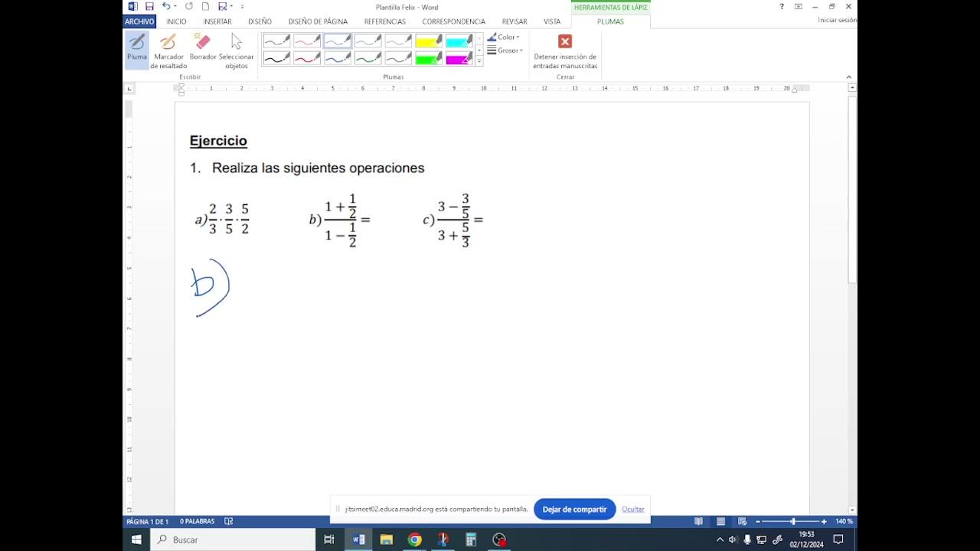Undo the last action
This screenshot has width=980, height=551.
pos(166,7)
